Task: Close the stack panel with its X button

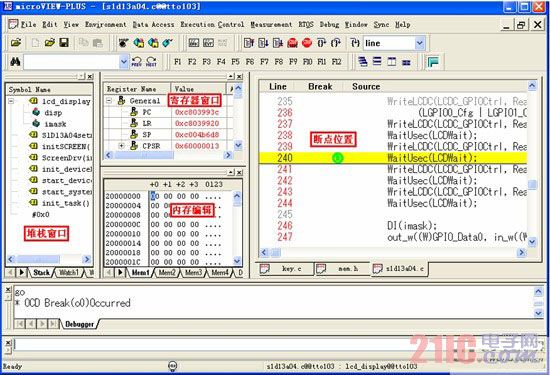Action: coord(90,76)
